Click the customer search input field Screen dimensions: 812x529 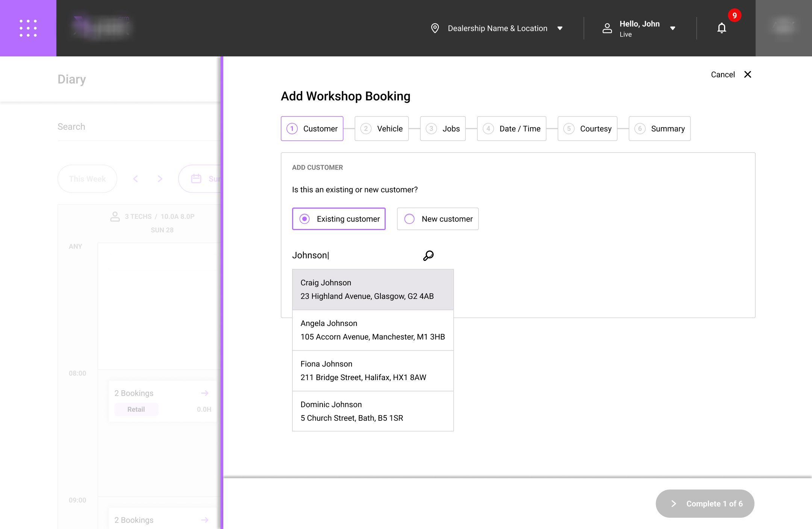tap(353, 255)
